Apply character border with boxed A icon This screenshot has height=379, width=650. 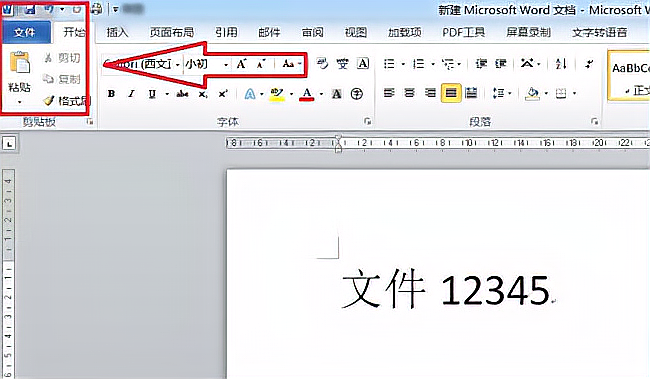[x=363, y=63]
